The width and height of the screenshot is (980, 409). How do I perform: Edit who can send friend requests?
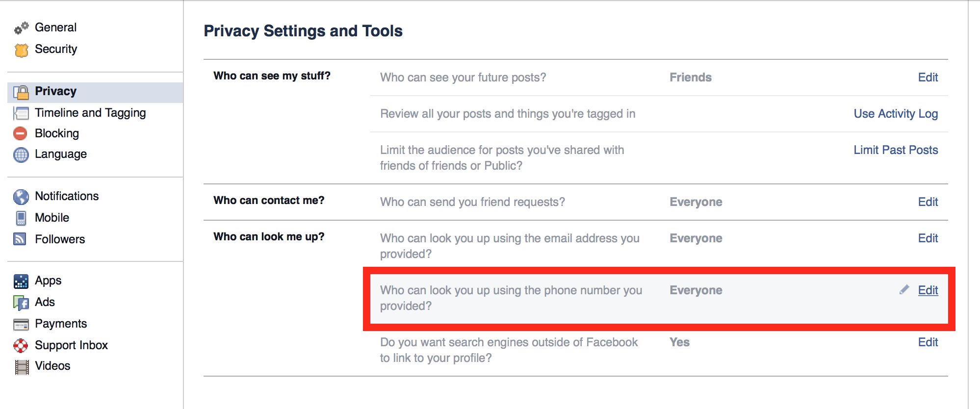928,202
